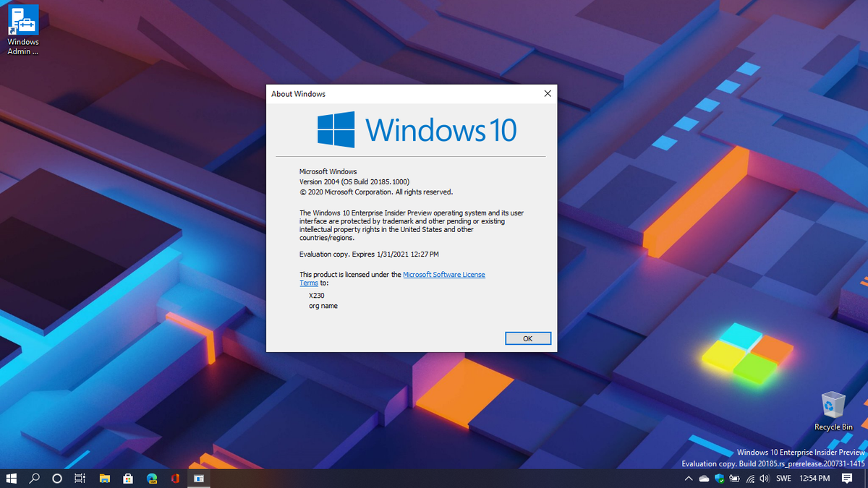The width and height of the screenshot is (868, 488).
Task: Select the winver About Windows taskbar button
Action: pos(198,479)
